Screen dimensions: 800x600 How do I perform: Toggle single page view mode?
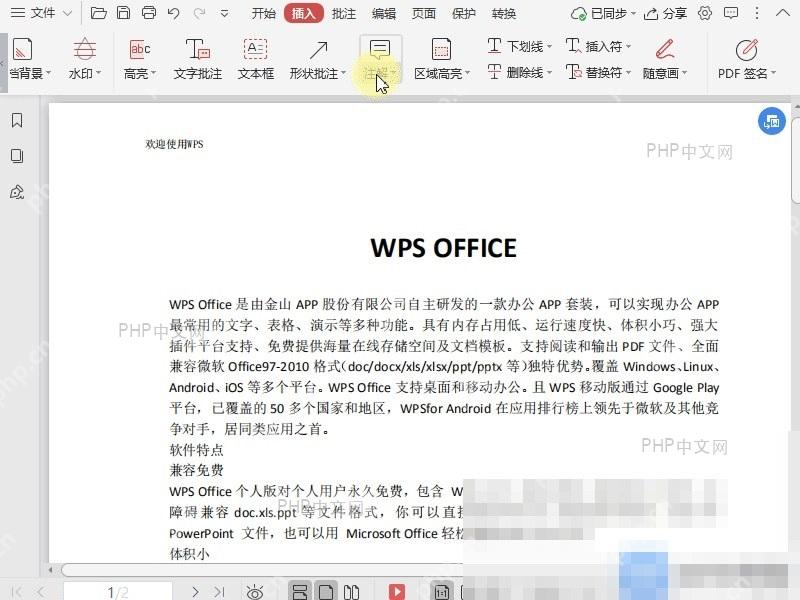click(x=326, y=592)
